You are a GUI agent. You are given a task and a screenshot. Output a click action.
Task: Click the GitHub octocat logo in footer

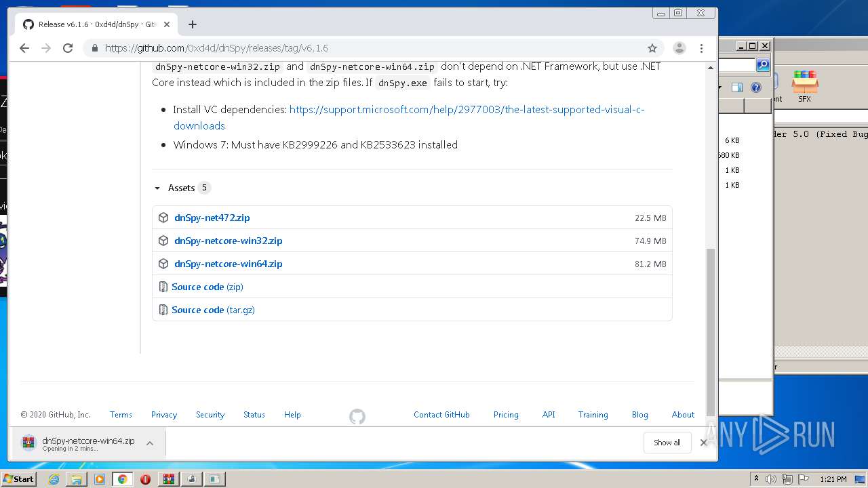(357, 416)
